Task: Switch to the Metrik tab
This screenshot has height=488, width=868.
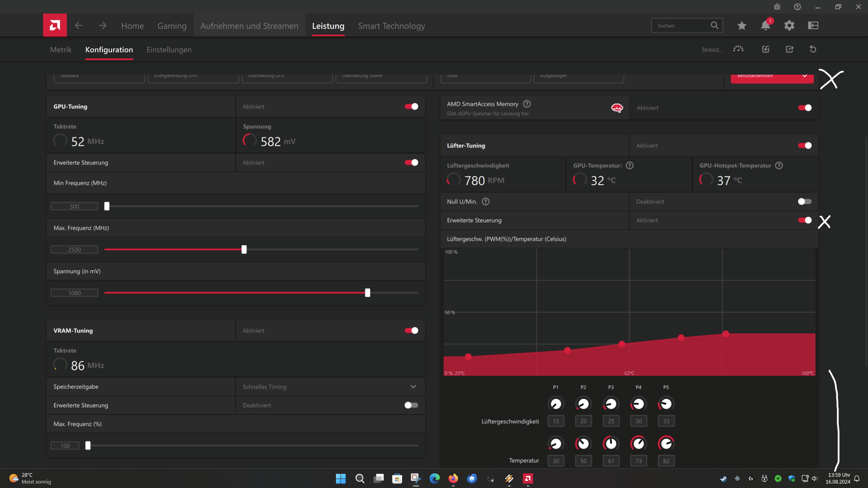Action: pyautogui.click(x=61, y=50)
